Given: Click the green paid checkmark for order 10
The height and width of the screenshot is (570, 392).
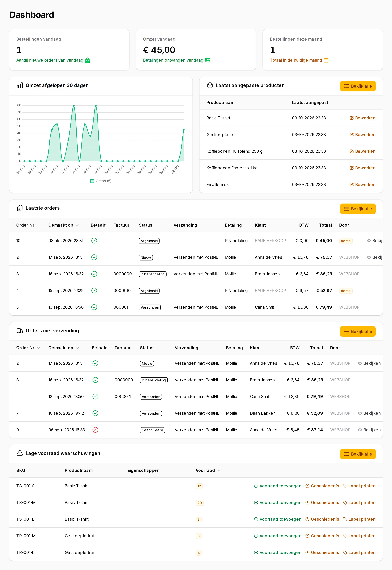Looking at the screenshot, I should pos(94,241).
